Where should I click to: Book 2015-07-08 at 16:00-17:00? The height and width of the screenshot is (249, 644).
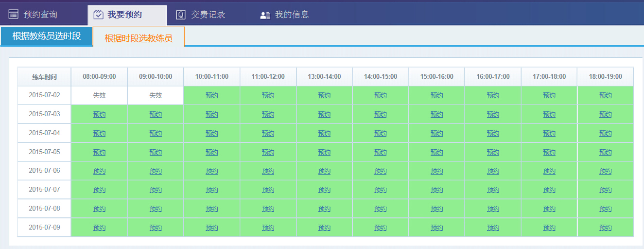tap(493, 209)
